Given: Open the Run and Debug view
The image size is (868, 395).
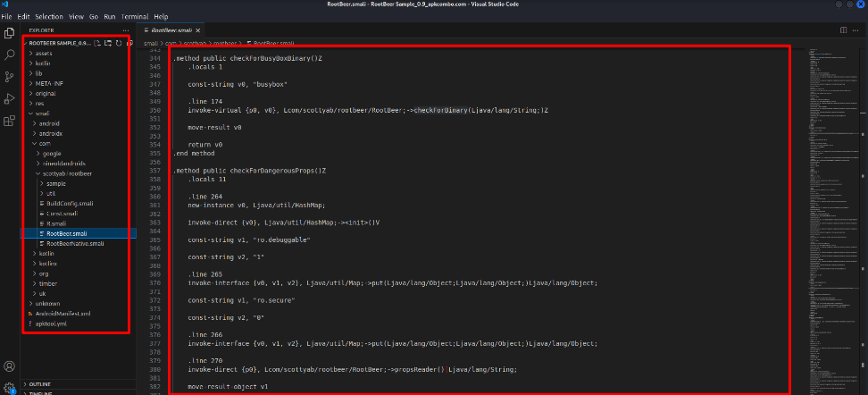Looking at the screenshot, I should click(10, 98).
